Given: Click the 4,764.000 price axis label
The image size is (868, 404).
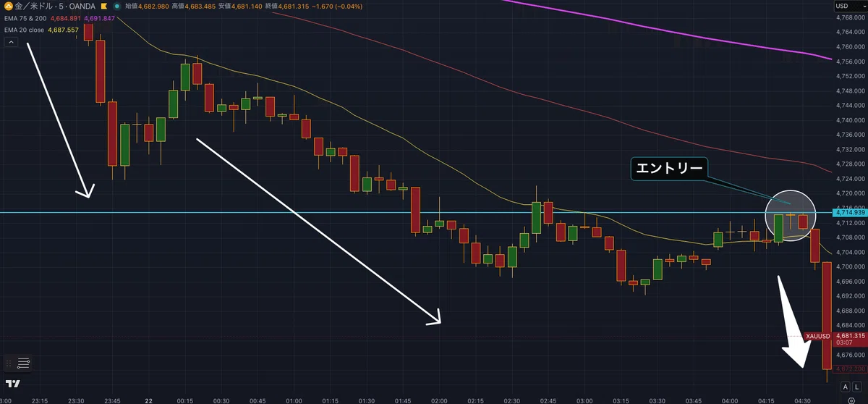Looking at the screenshot, I should tap(850, 33).
